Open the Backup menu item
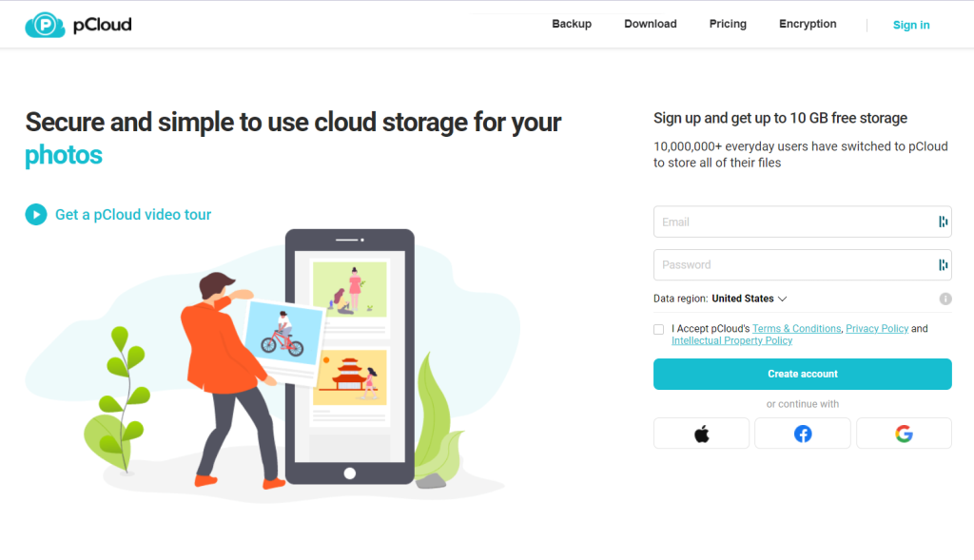 572,24
